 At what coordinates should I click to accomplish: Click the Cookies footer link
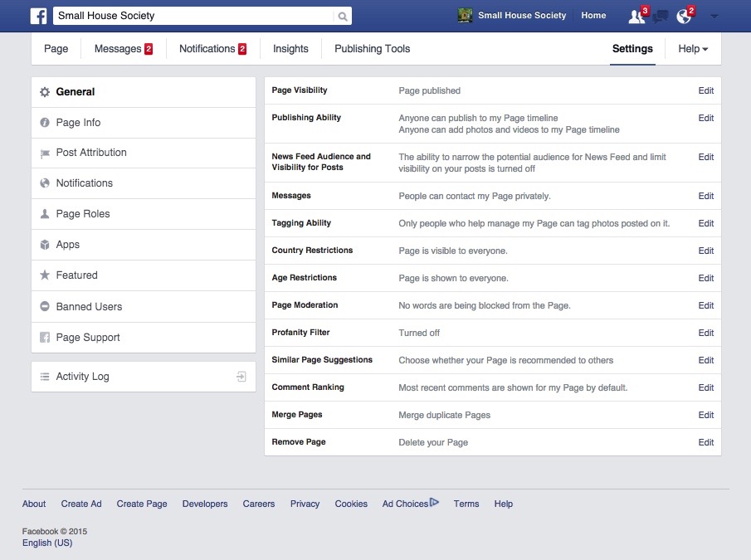click(x=351, y=504)
